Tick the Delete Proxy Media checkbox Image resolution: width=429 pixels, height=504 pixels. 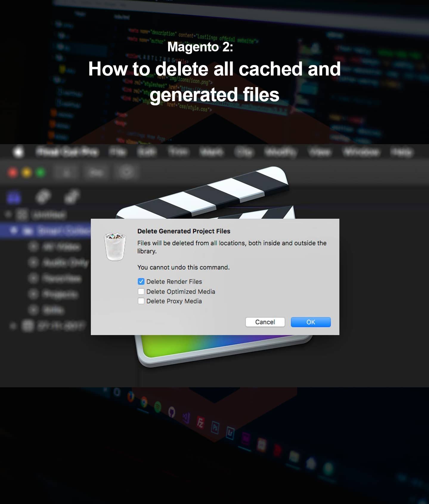click(141, 301)
